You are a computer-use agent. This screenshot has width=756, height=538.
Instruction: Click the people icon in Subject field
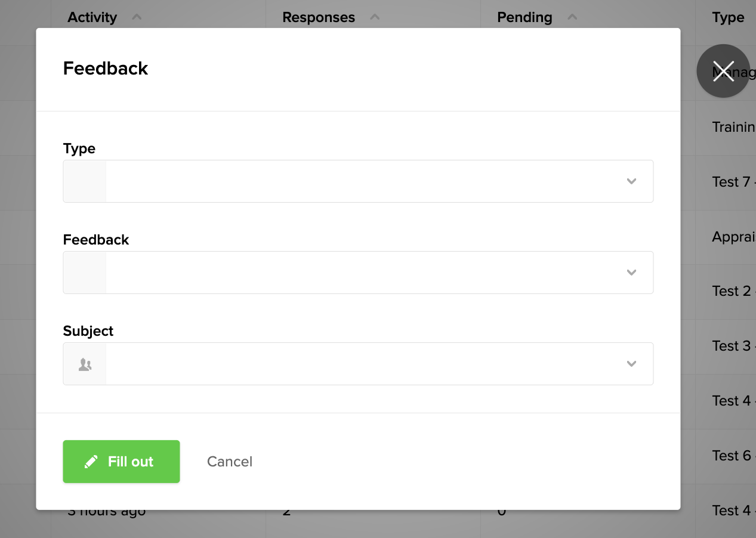(x=85, y=364)
